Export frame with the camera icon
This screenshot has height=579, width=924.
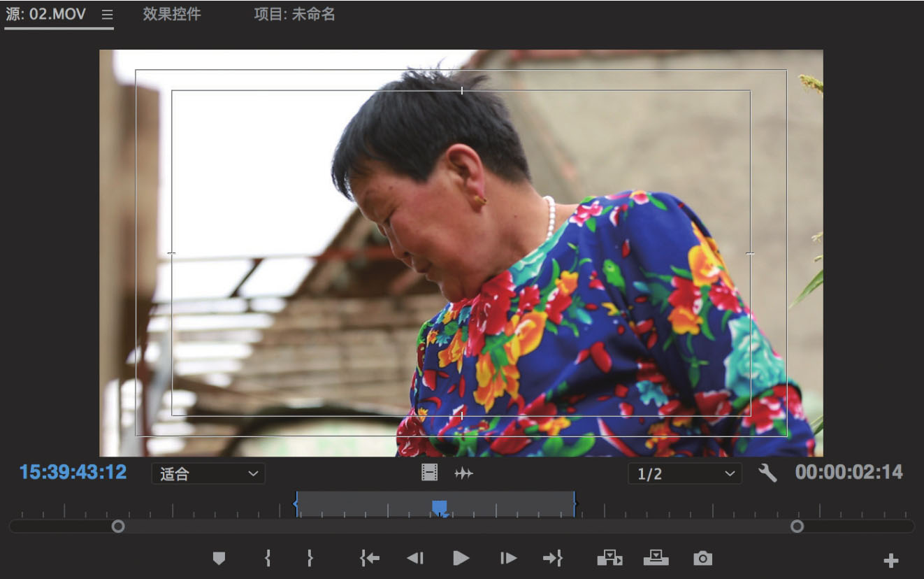click(x=702, y=558)
